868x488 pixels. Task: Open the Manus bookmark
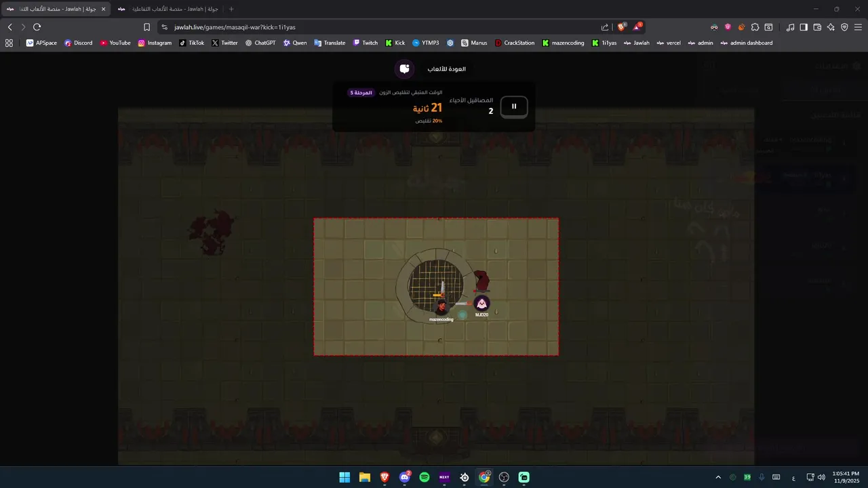coord(474,43)
